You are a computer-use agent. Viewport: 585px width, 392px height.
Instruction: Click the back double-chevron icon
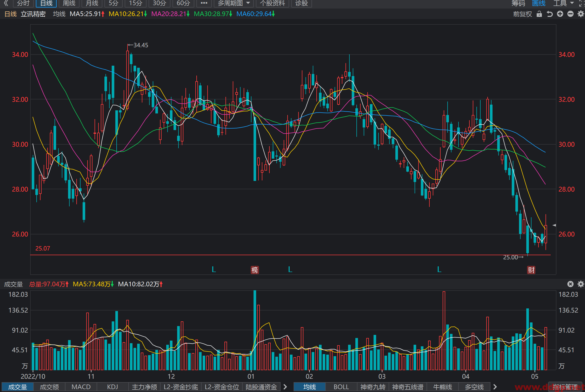(6, 3)
